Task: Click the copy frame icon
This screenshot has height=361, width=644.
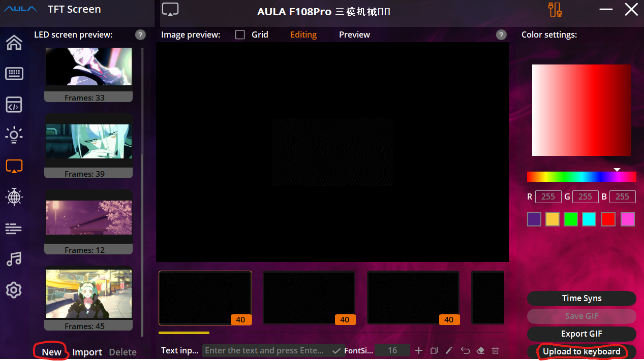Action: pyautogui.click(x=434, y=350)
